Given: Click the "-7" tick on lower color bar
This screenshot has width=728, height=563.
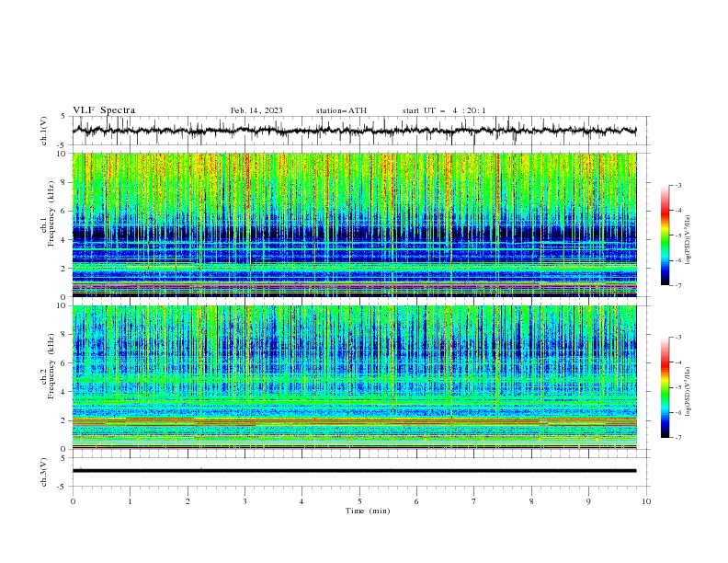Looking at the screenshot, I should [677, 438].
